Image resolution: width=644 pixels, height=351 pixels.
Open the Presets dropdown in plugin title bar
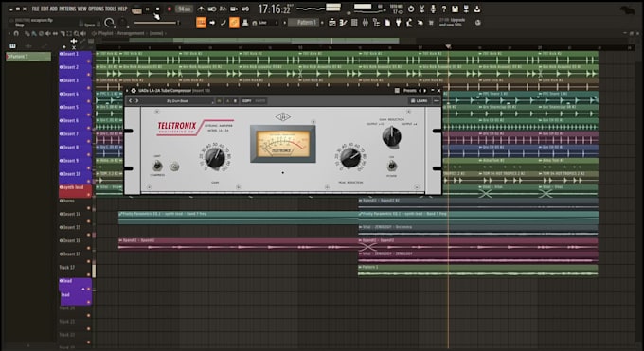pos(409,91)
